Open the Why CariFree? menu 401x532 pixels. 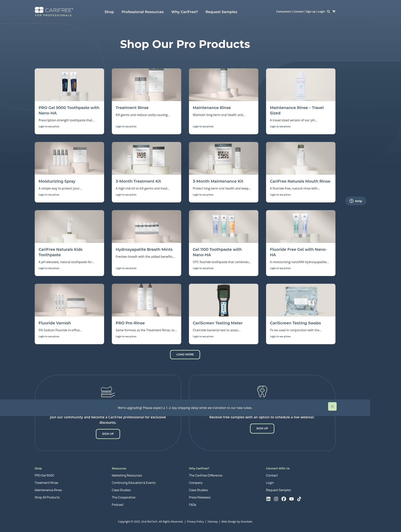pyautogui.click(x=185, y=12)
